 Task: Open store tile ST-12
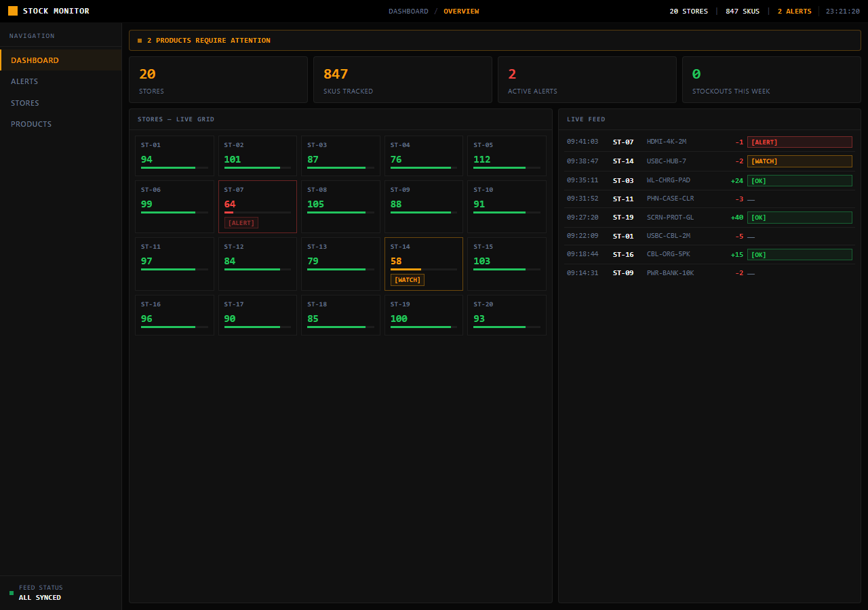coord(258,264)
